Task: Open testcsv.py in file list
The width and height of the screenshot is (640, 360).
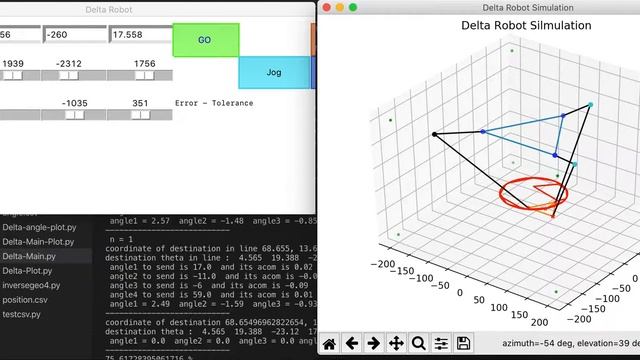Action: point(21,314)
